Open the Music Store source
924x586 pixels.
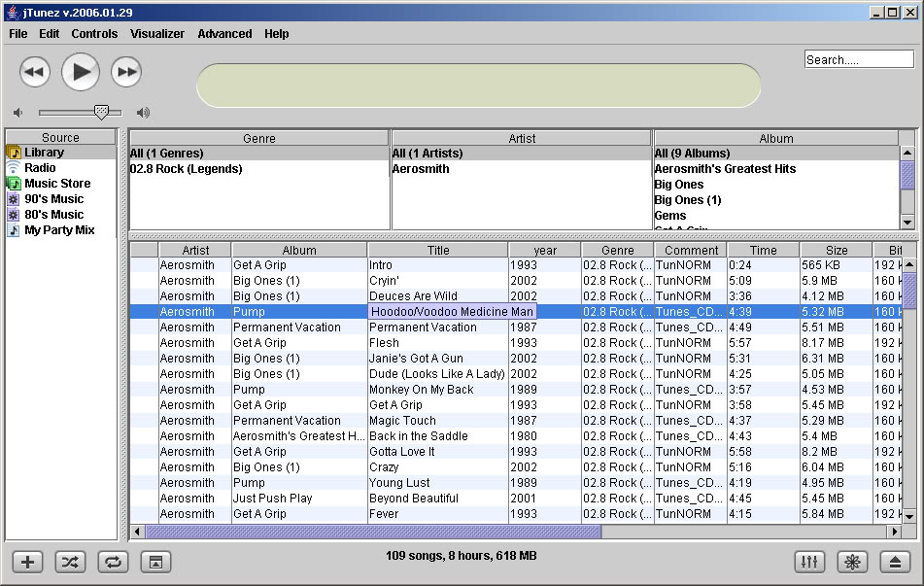pyautogui.click(x=61, y=184)
